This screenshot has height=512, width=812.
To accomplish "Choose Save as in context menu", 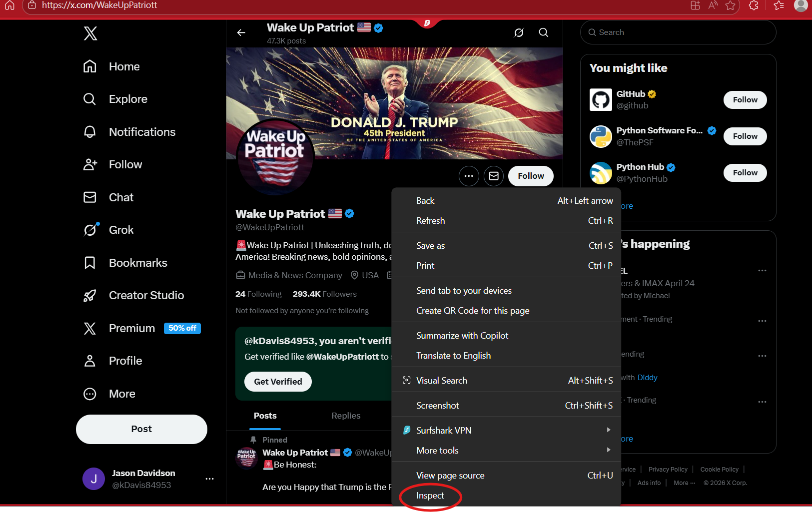I will coord(506,245).
